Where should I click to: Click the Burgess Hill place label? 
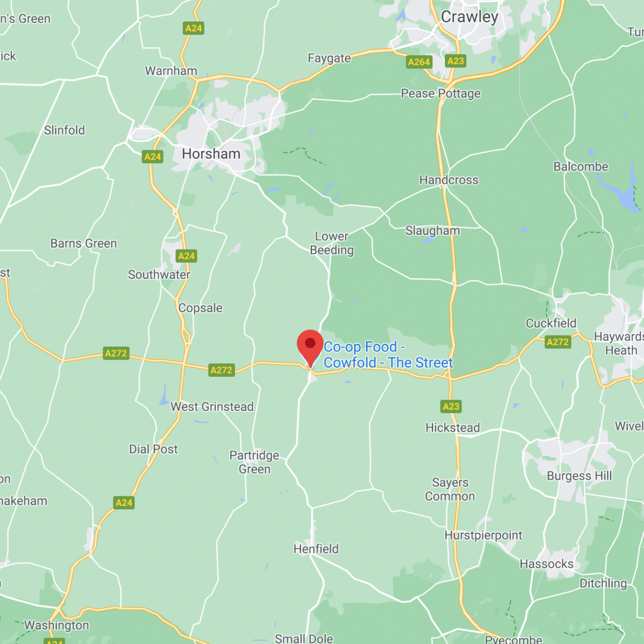click(x=579, y=476)
